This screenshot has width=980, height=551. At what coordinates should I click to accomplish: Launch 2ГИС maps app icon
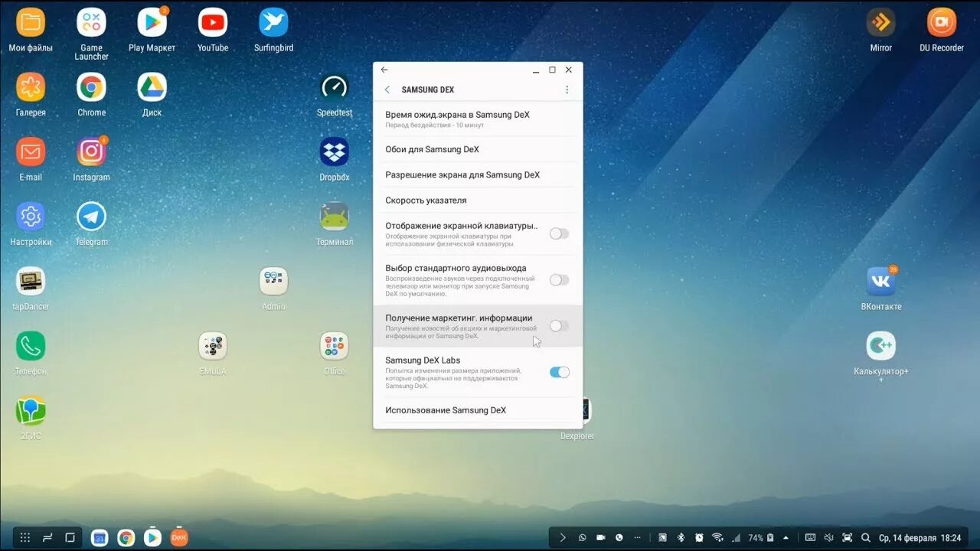click(31, 412)
